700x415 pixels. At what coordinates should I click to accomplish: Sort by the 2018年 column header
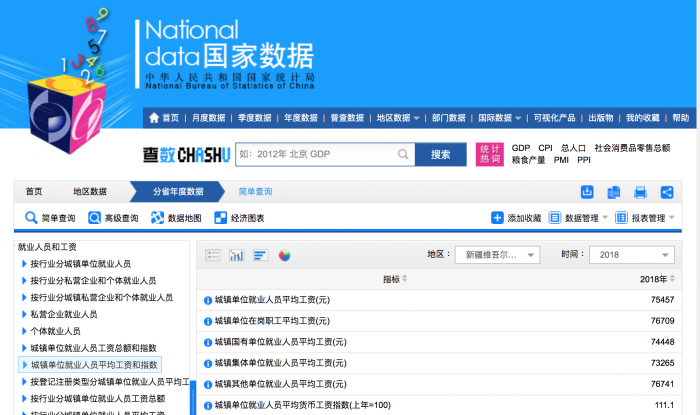[657, 279]
